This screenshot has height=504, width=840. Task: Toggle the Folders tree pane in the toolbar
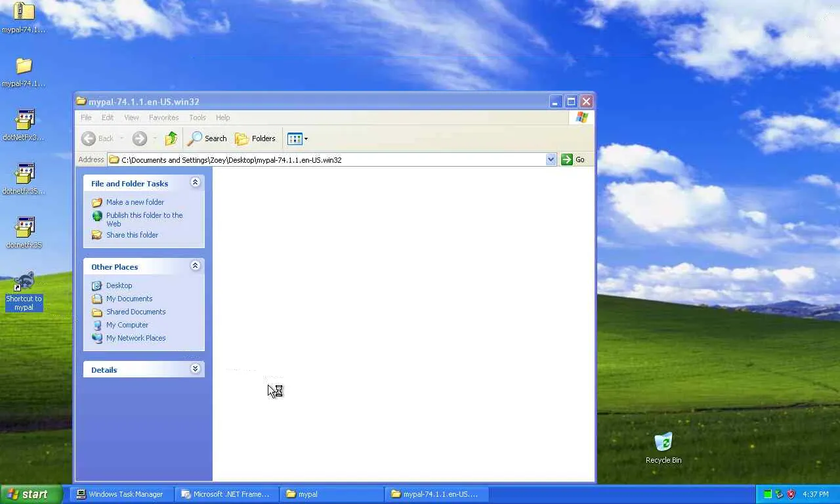point(255,138)
